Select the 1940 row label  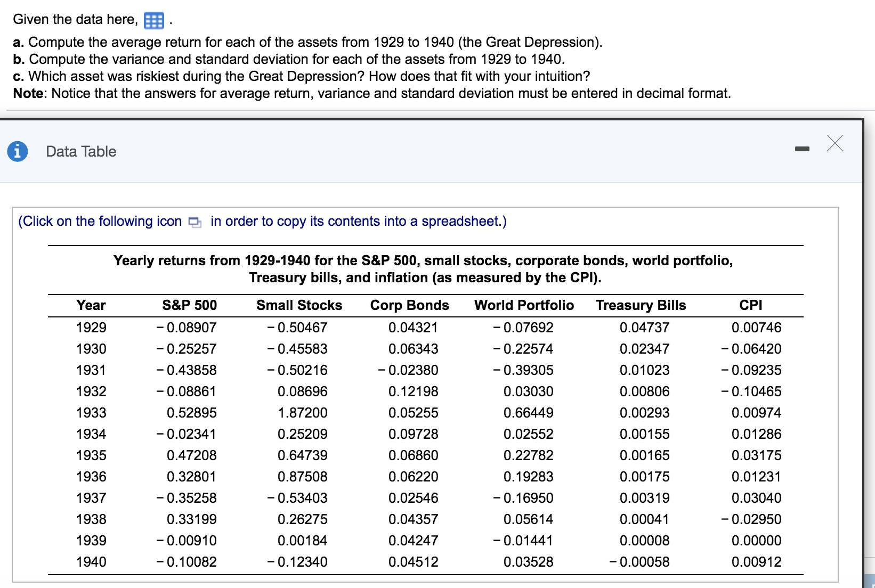(x=91, y=562)
